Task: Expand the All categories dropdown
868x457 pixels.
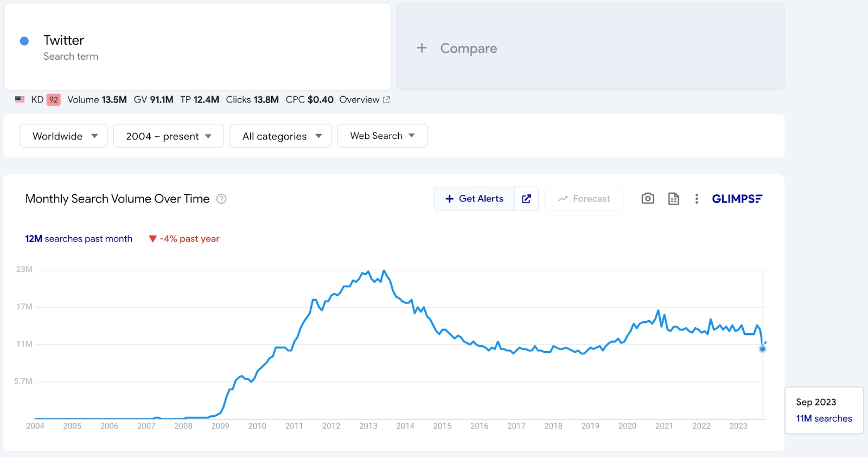Action: (x=280, y=136)
